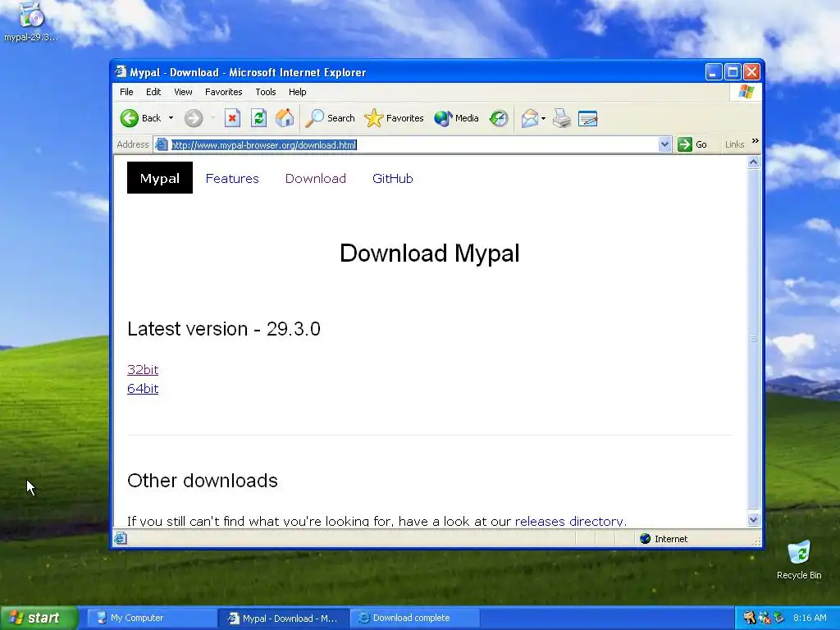Click the scrollbar up arrow

753,162
